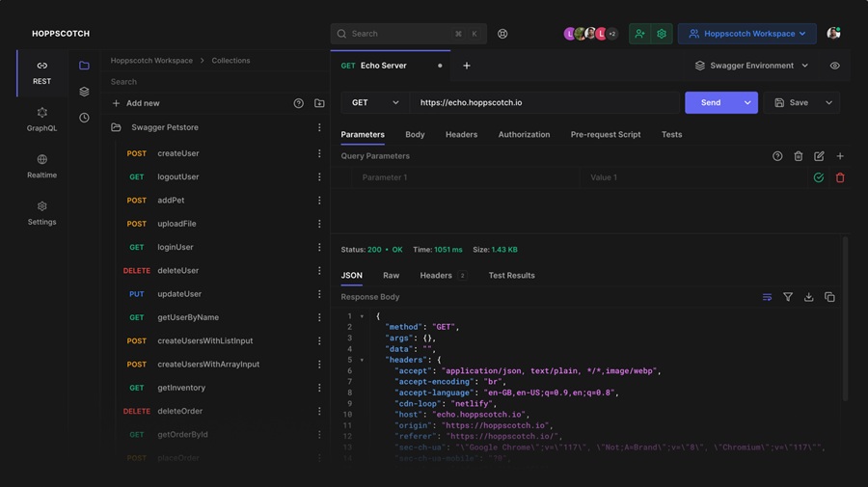868x487 pixels.
Task: Switch to the Body tab
Action: [x=415, y=134]
